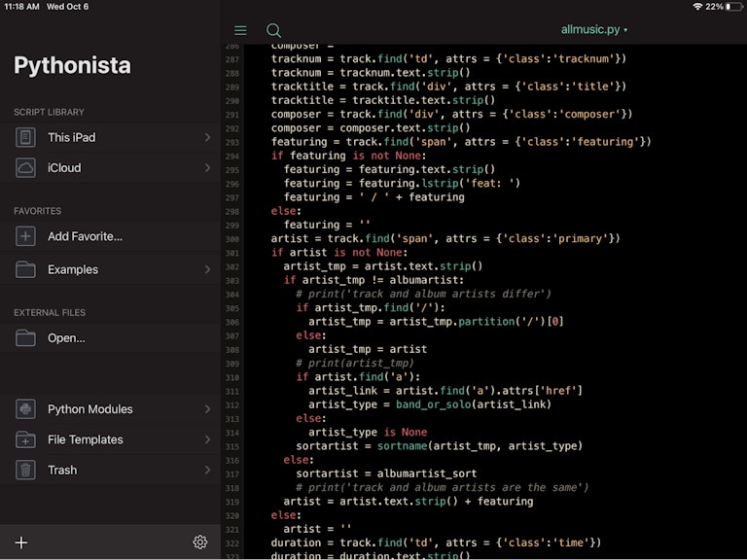Click the EXTERNAL FILES section header
This screenshot has width=747, height=560.
(50, 313)
